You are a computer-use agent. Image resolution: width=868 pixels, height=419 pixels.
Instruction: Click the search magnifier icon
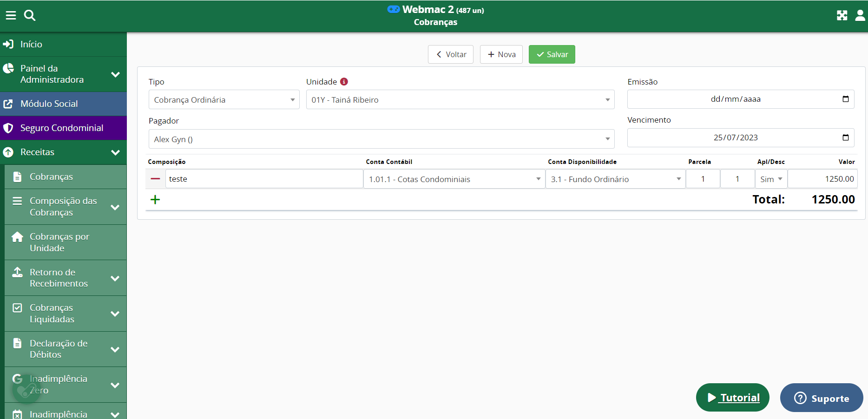(x=30, y=15)
